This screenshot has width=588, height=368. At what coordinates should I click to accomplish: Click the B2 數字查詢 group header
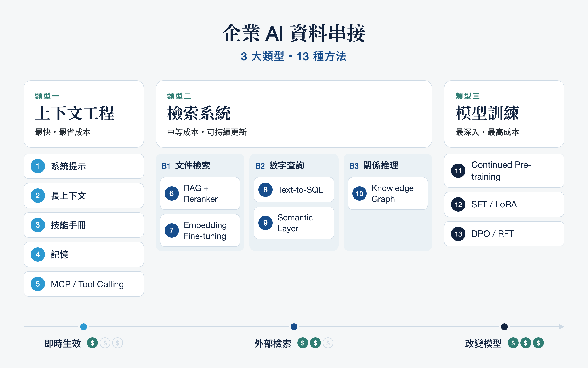click(x=280, y=165)
